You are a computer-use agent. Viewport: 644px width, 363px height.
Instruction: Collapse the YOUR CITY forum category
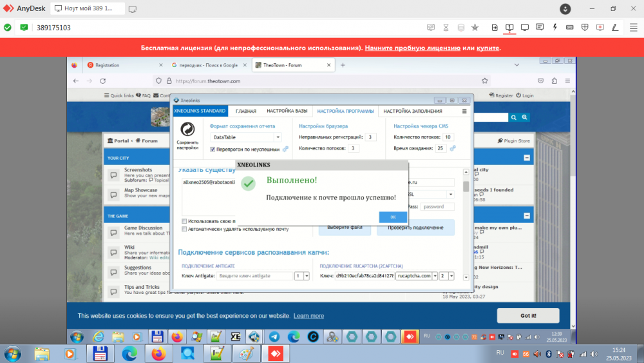pos(527,158)
